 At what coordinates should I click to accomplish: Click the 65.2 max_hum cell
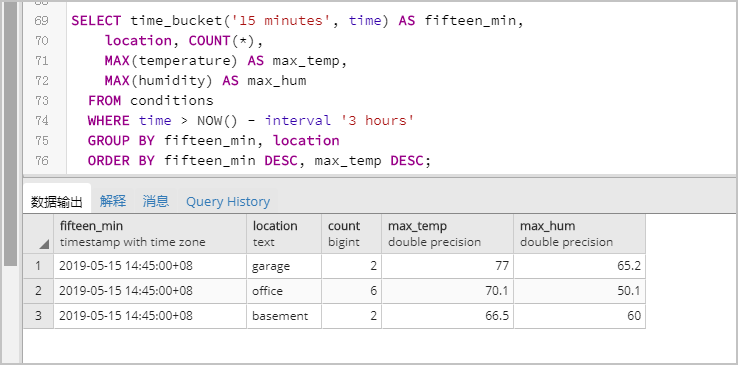(579, 266)
